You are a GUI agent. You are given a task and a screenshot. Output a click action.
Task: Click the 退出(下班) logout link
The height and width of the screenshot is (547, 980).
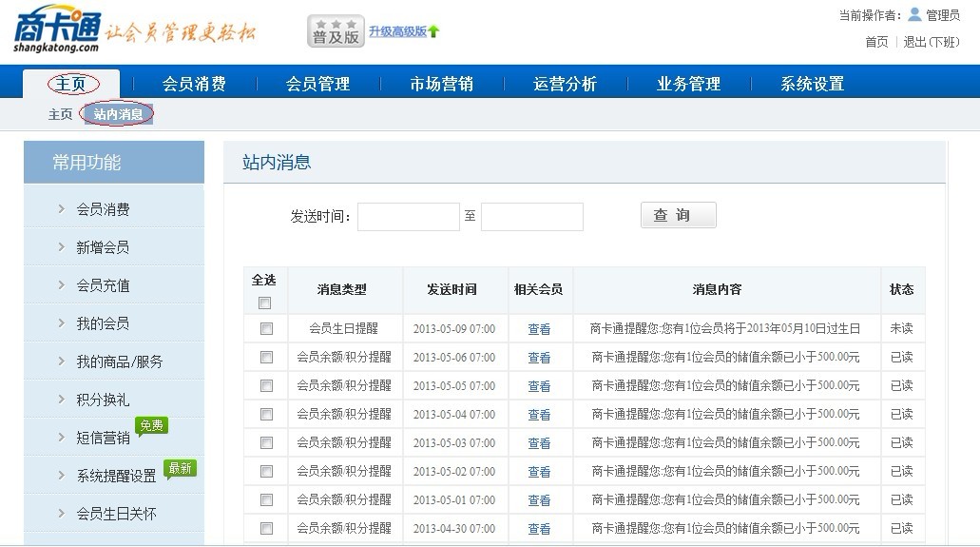(931, 42)
